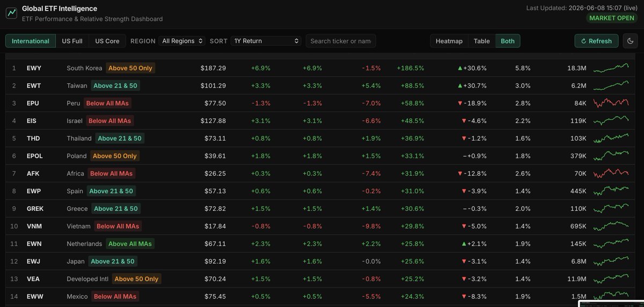The height and width of the screenshot is (307, 644).
Task: Click the THD ticker symbol
Action: [33, 138]
